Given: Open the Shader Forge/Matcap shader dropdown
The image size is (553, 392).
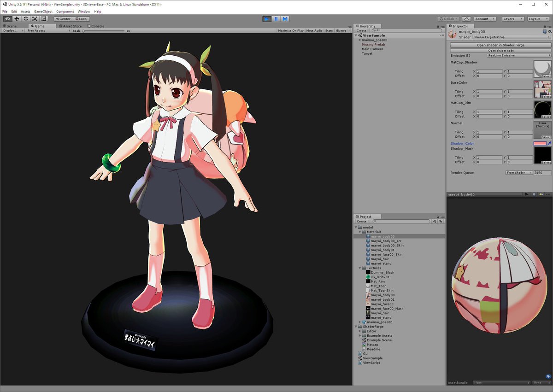Looking at the screenshot, I should click(512, 37).
